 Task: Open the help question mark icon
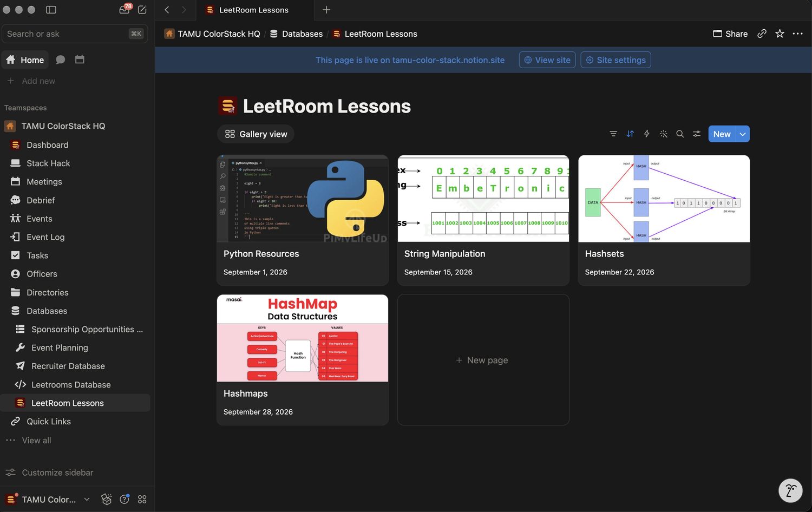point(125,499)
